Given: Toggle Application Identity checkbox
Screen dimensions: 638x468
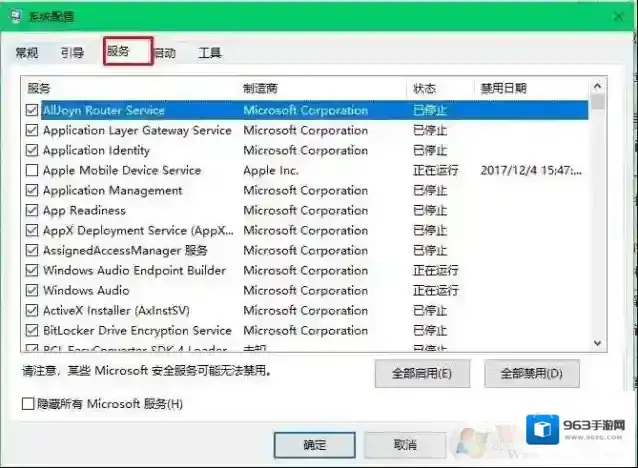Looking at the screenshot, I should click(32, 150).
